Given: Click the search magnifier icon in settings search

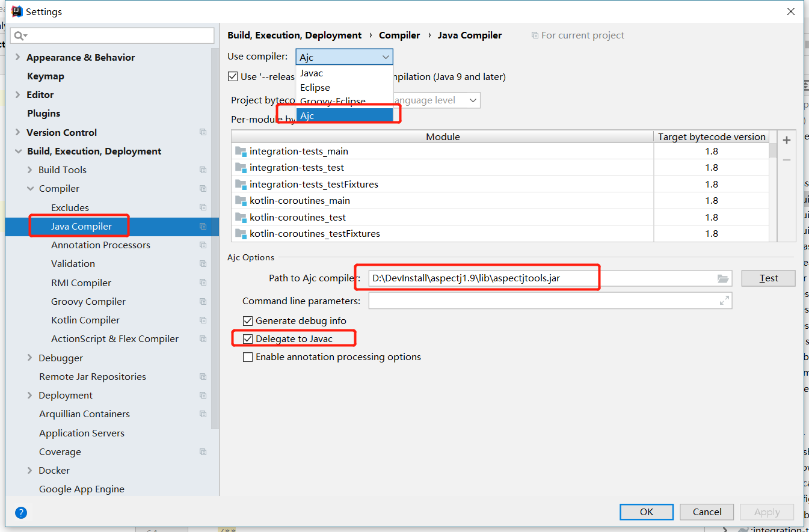Looking at the screenshot, I should (x=20, y=35).
